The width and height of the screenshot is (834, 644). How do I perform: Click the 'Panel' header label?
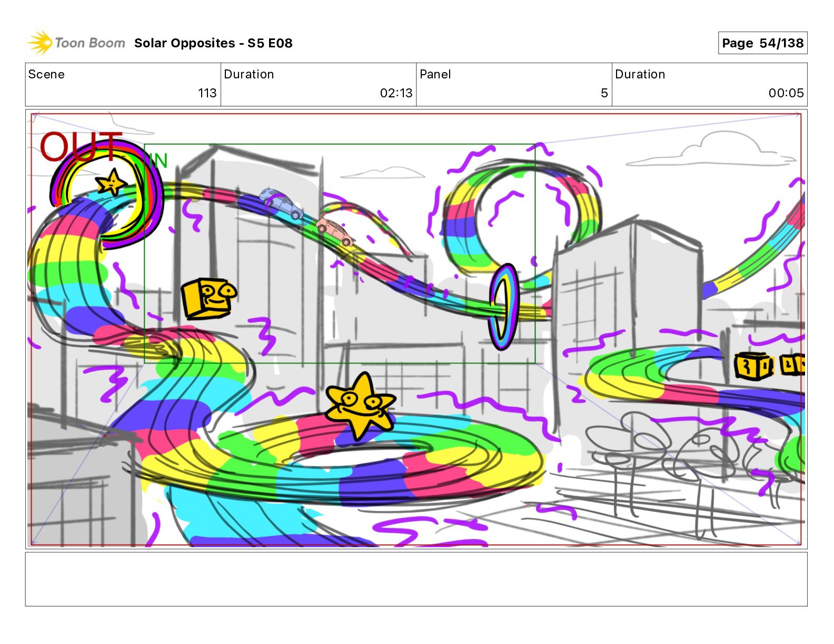tap(435, 74)
